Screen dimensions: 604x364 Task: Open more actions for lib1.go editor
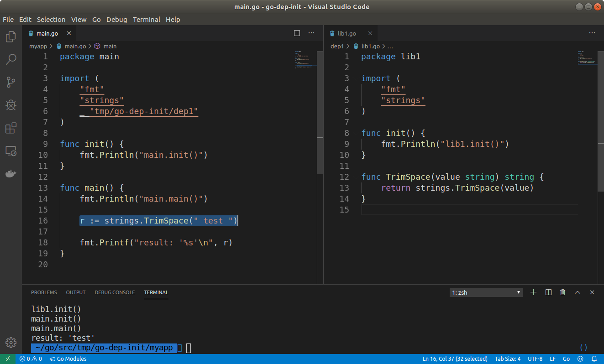[592, 33]
